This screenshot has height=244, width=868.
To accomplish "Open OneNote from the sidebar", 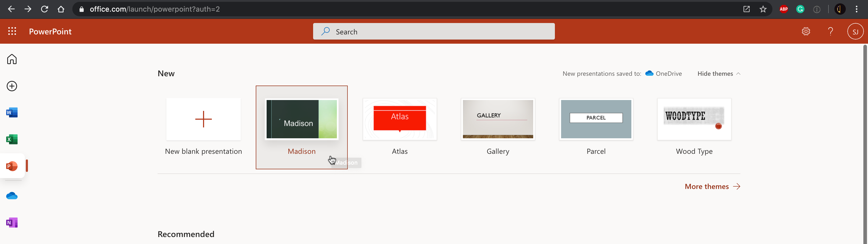I will point(12,223).
